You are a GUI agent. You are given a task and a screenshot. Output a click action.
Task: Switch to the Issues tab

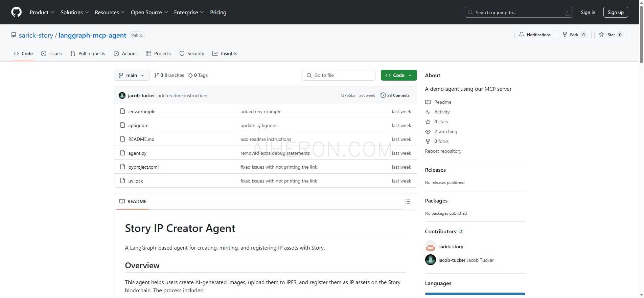coord(51,54)
